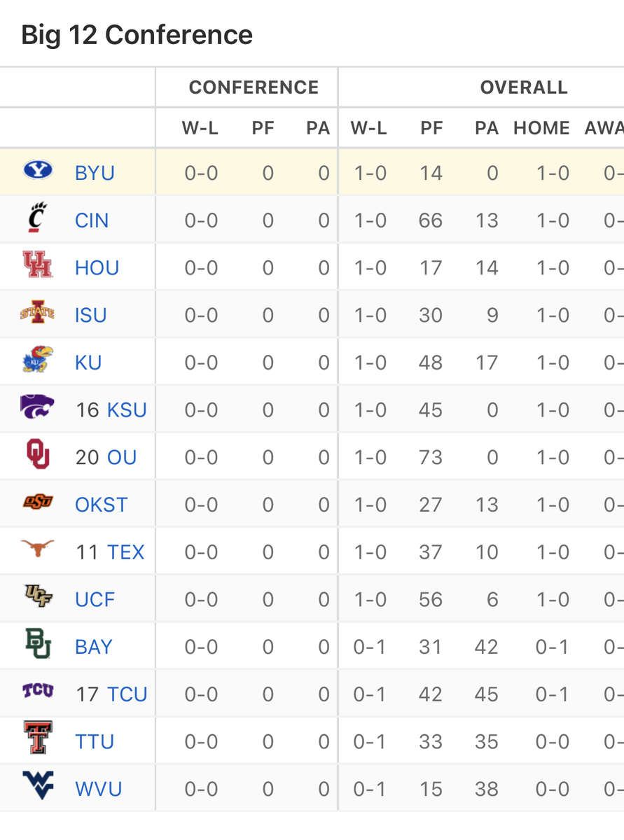Click the Texas Longhorns logo
Screen dimensions: 624x840
pyautogui.click(x=39, y=551)
